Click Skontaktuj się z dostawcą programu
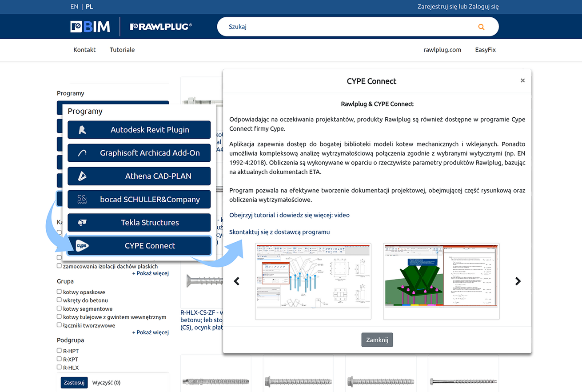The height and width of the screenshot is (392, 582). coord(279,232)
